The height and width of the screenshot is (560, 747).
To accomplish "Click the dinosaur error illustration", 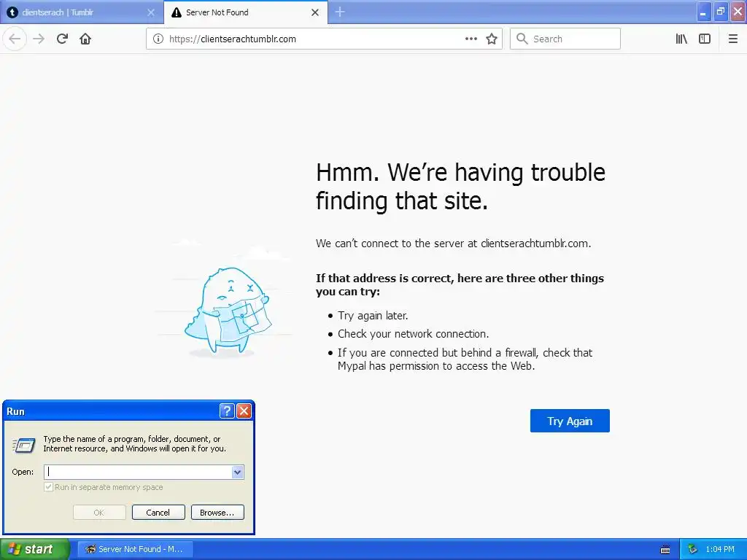I will tap(228, 311).
